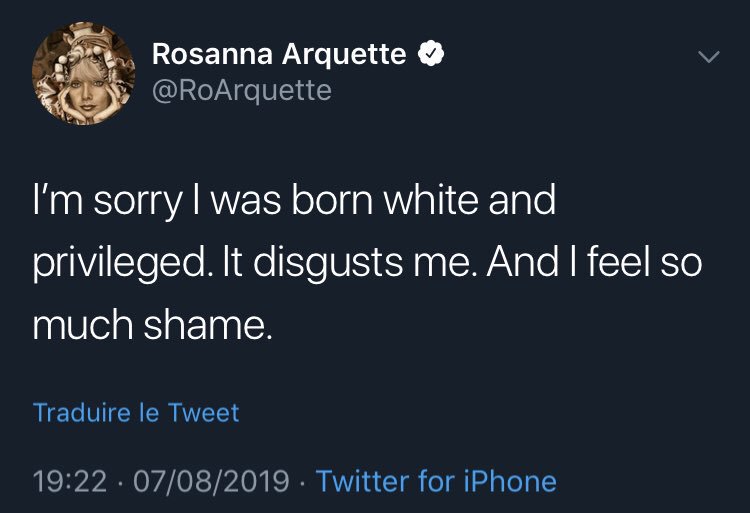Viewport: 750px width, 513px height.
Task: Click the word 'iPhone' in the source link
Action: click(510, 481)
